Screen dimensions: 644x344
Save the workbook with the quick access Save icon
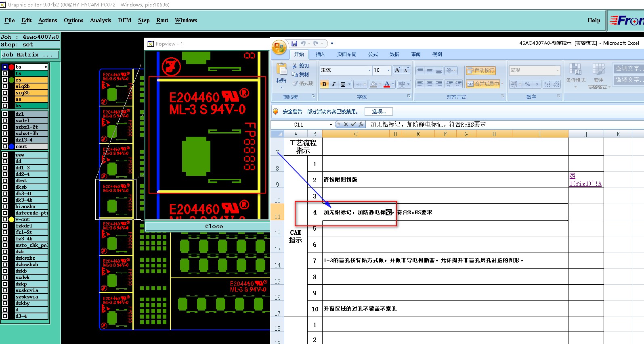click(294, 43)
